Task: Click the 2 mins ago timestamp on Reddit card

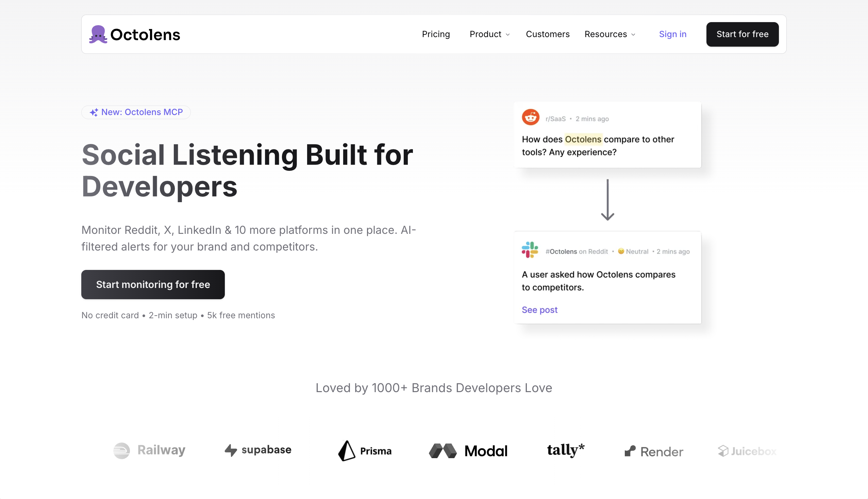Action: tap(592, 119)
